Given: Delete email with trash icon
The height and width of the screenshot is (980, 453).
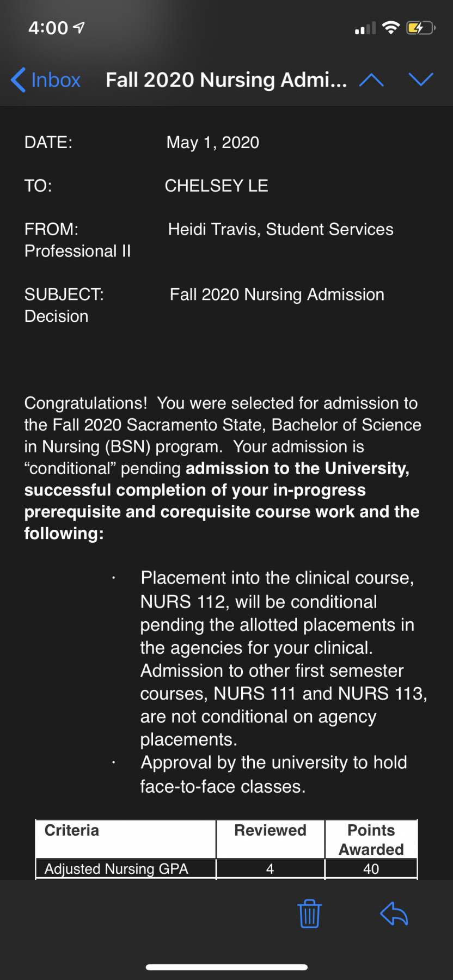Looking at the screenshot, I should [309, 913].
